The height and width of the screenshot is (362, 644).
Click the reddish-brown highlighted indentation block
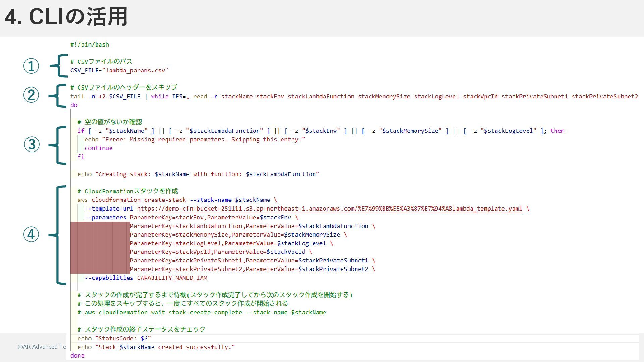coord(100,247)
